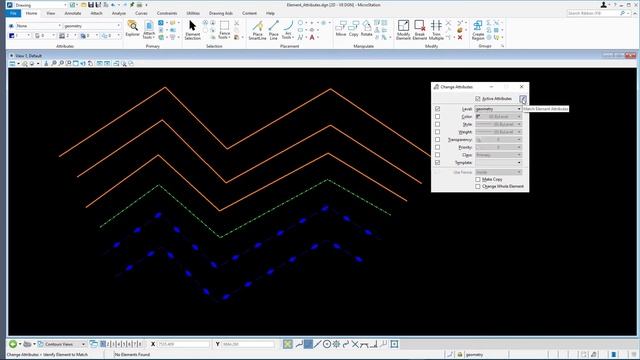Click the user account icon

(x=603, y=5)
